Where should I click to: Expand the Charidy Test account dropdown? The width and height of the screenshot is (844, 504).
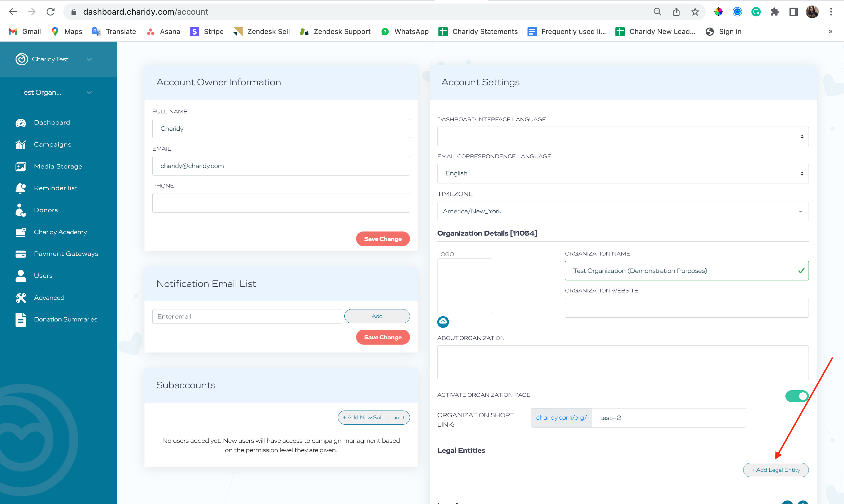89,59
